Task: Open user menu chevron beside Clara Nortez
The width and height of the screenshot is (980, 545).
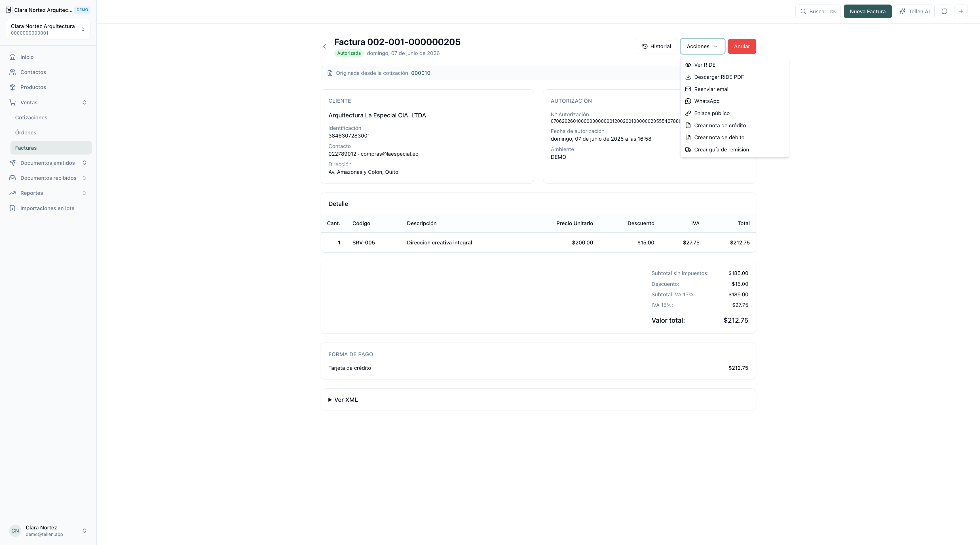Action: tap(85, 531)
